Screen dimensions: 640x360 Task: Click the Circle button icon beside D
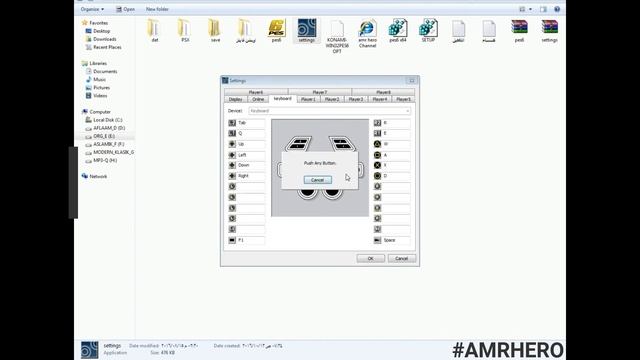377,176
